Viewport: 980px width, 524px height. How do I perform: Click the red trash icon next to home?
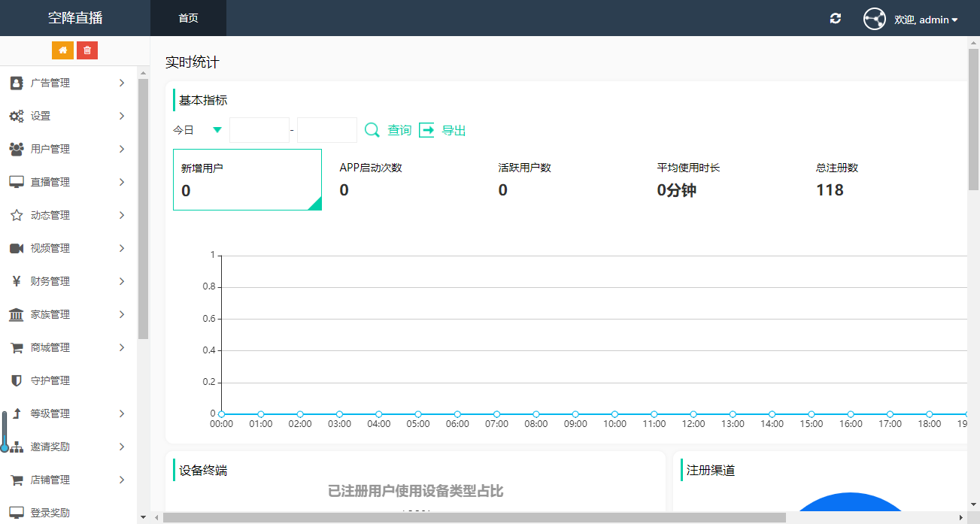tap(87, 50)
